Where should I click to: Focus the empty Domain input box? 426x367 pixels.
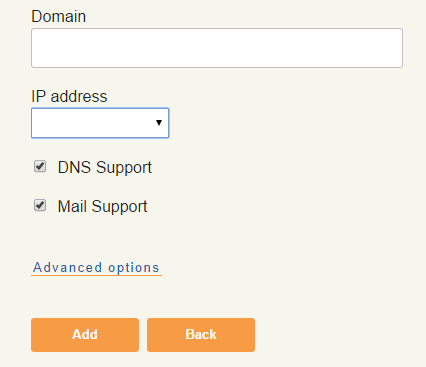[x=217, y=48]
